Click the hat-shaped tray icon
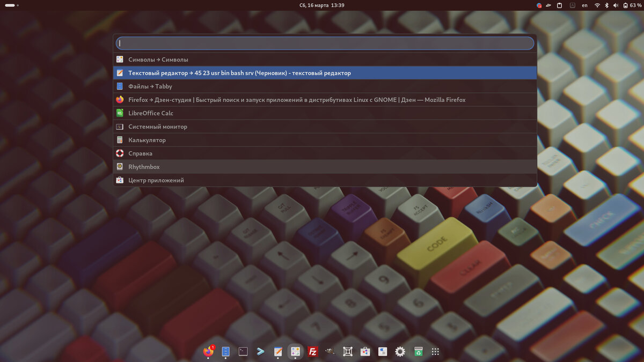This screenshot has width=644, height=362. pyautogui.click(x=548, y=5)
